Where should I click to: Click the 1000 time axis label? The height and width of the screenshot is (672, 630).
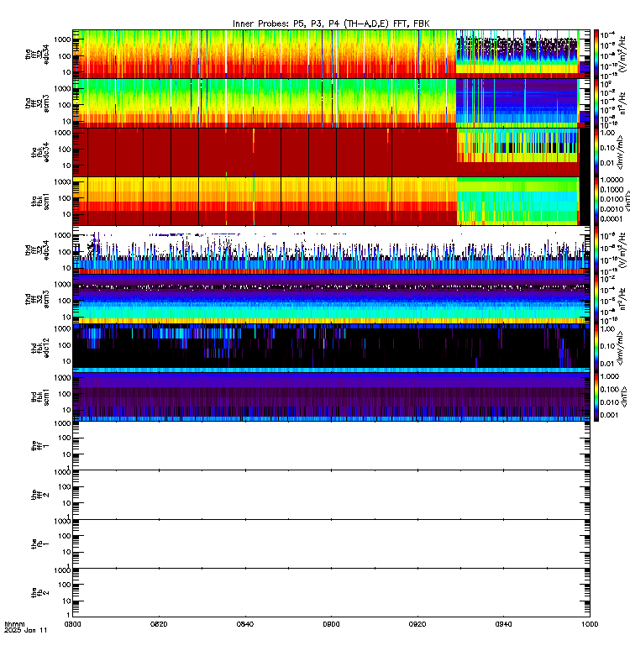(x=590, y=624)
